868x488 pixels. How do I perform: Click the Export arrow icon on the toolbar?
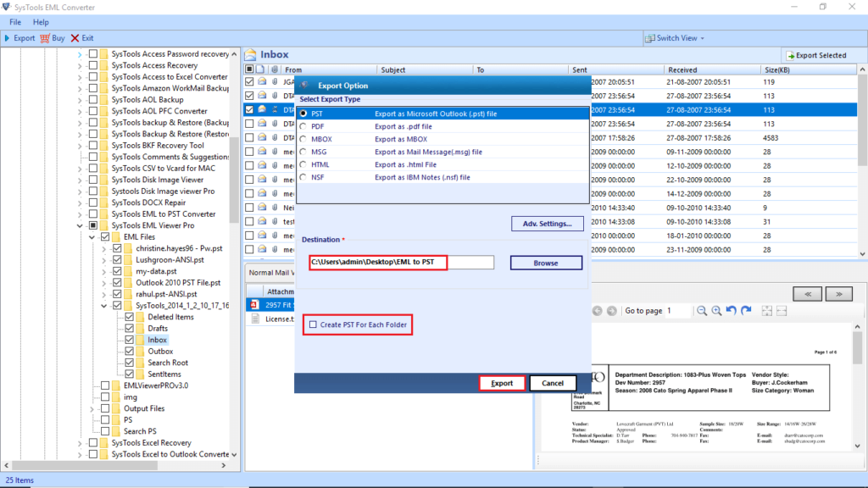pos(8,37)
